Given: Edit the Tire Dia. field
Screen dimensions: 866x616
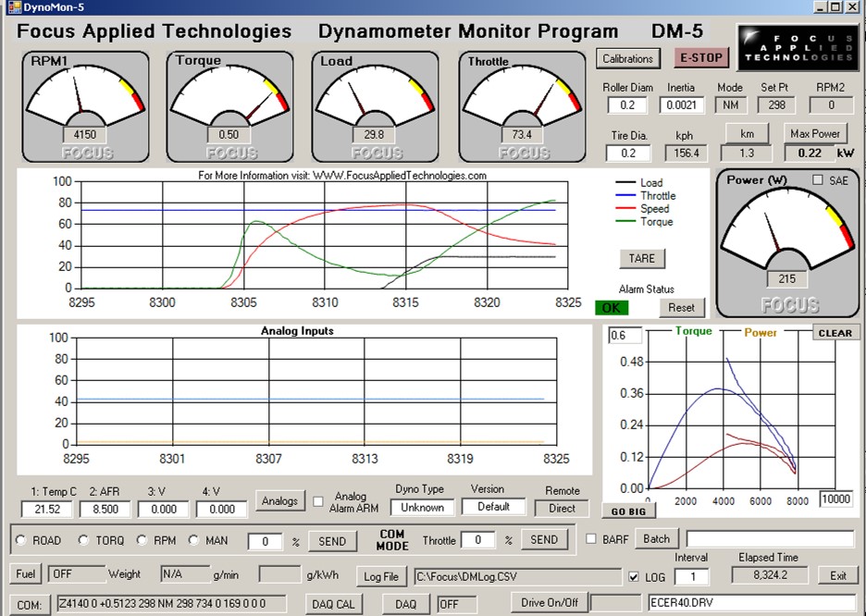Looking at the screenshot, I should pyautogui.click(x=628, y=153).
